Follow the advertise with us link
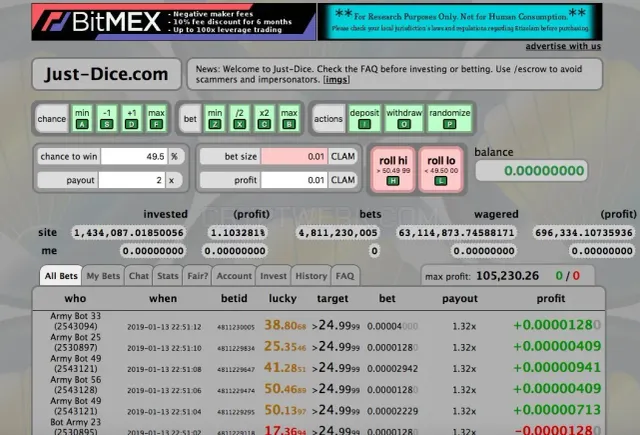 (x=563, y=47)
